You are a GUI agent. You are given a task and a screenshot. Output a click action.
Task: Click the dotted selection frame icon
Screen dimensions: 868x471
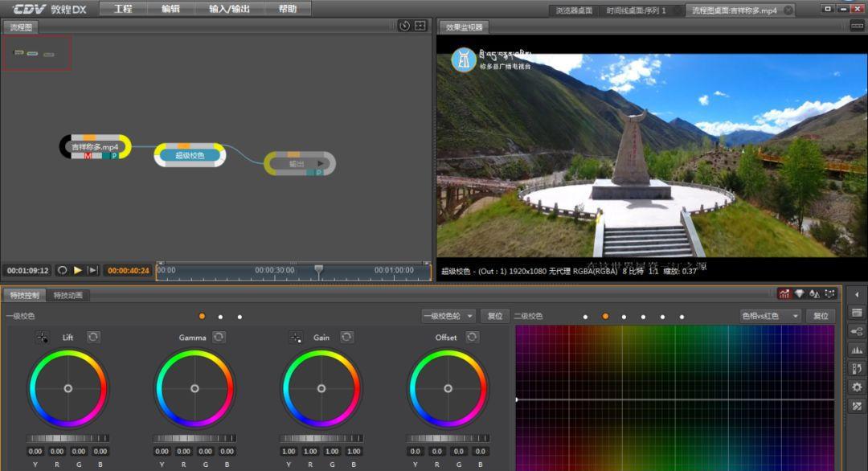pos(829,294)
